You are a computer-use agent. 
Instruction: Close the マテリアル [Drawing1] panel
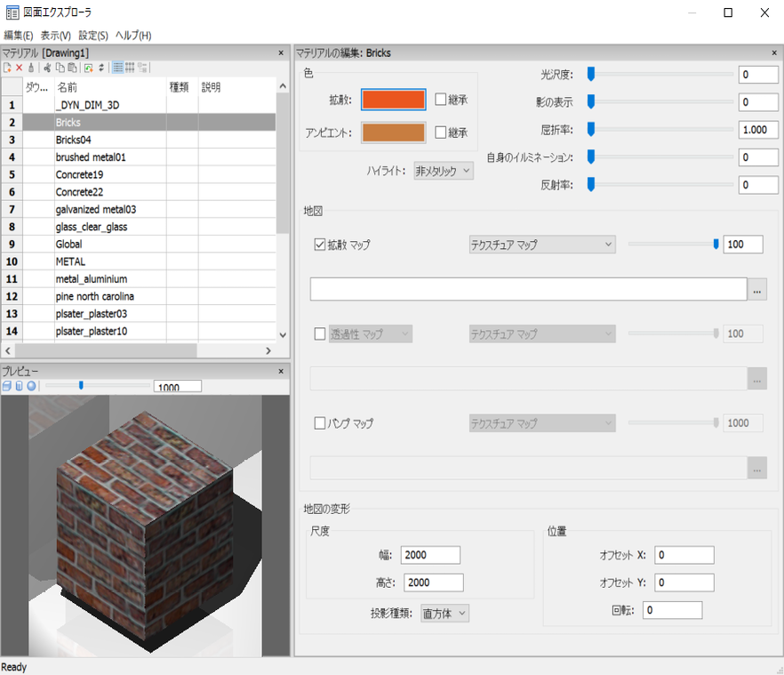point(281,52)
